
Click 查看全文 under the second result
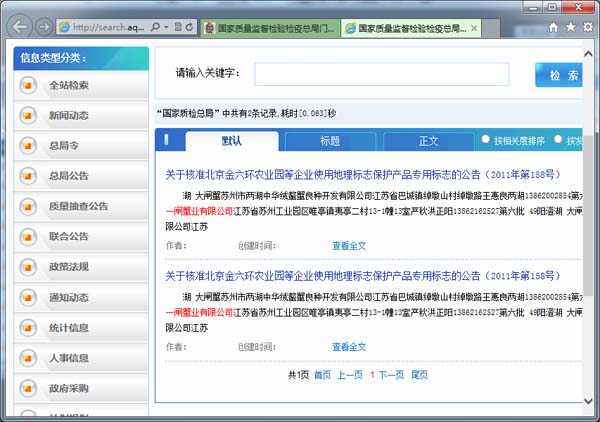tap(349, 347)
